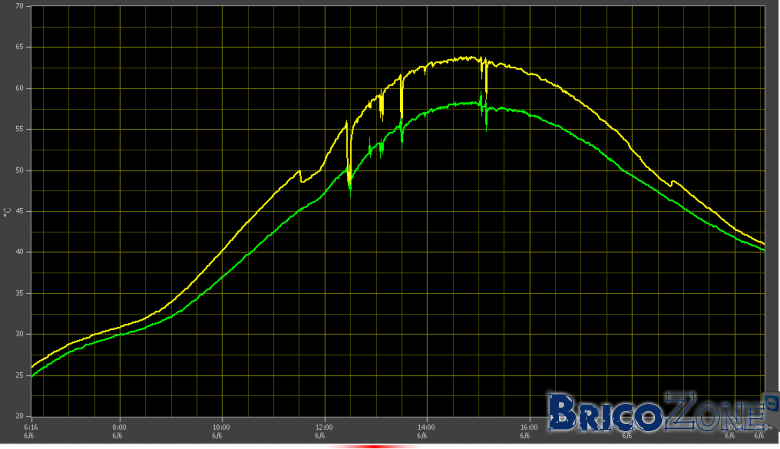
Task: Click the 16:00 time axis label
Action: coord(529,427)
